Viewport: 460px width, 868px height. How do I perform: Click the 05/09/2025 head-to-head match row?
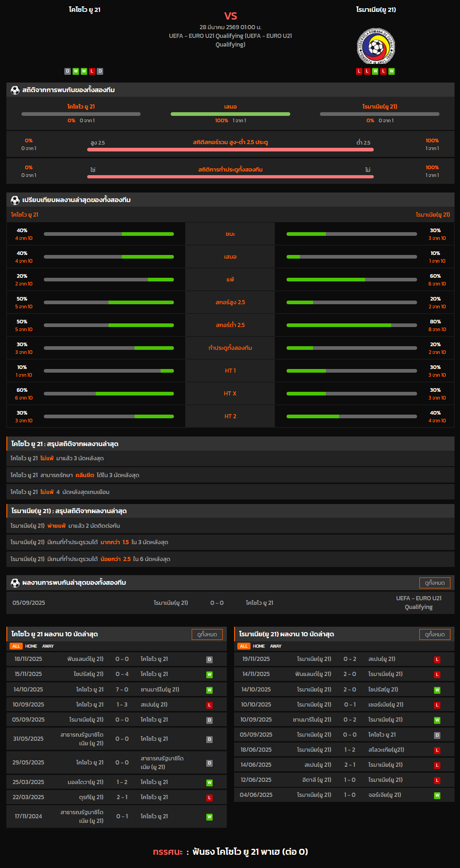230,603
